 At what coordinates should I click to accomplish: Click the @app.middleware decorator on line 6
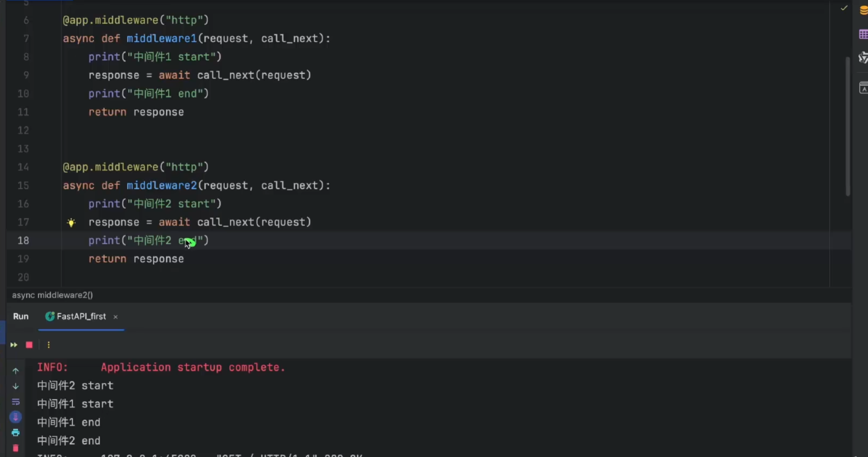(x=136, y=20)
